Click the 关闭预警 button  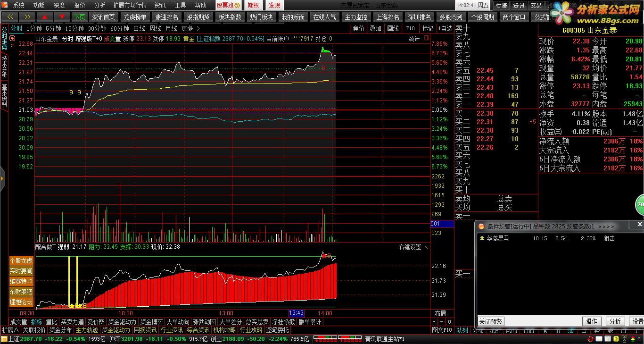tap(491, 321)
